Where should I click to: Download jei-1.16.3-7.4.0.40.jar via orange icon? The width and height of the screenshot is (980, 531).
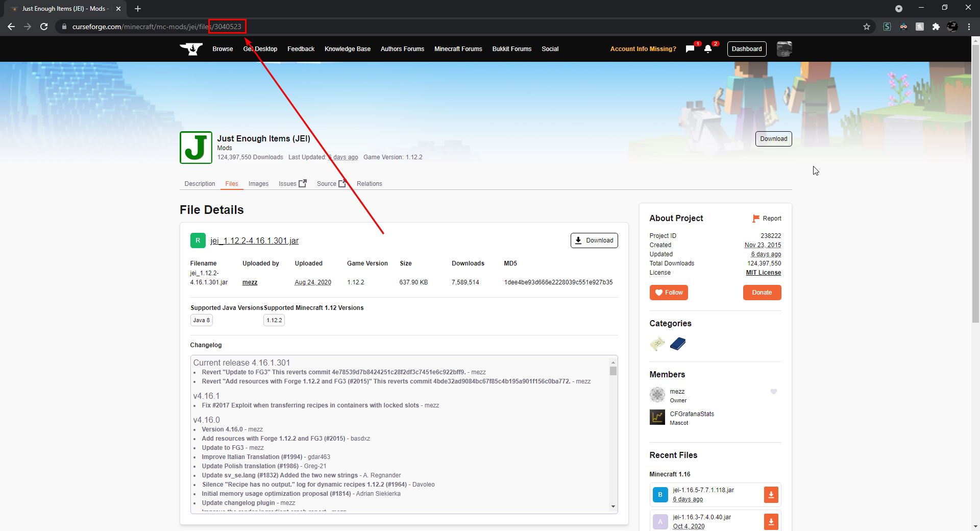[771, 522]
